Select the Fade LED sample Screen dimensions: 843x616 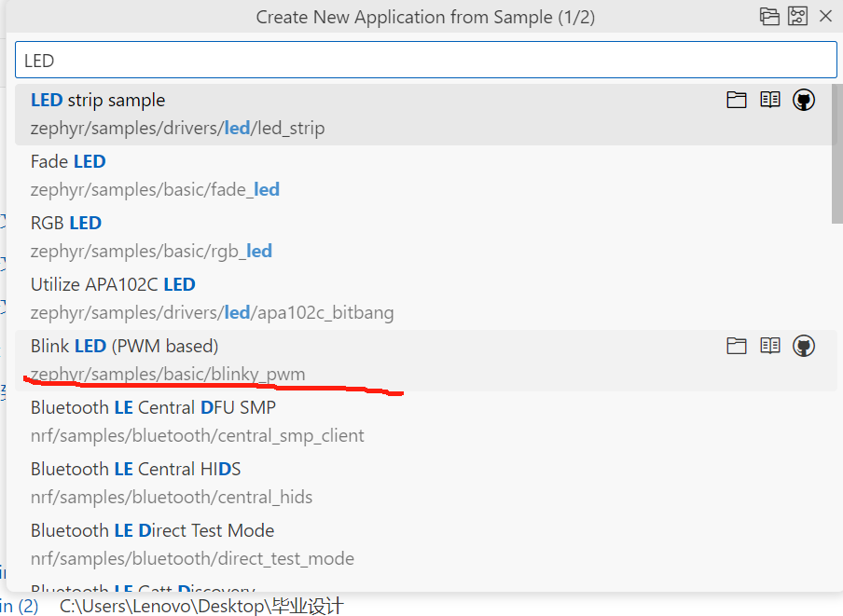[x=280, y=174]
